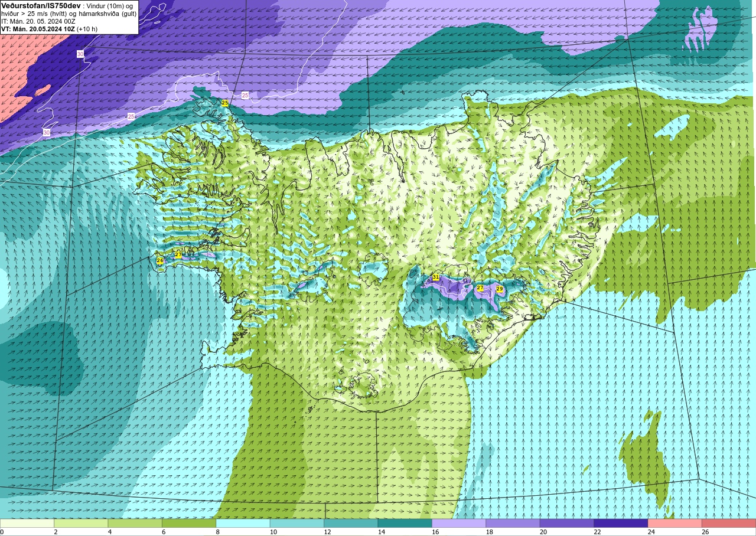Select the light cyan 8–10 m/s legend swatch
756x536 pixels.
point(243,523)
